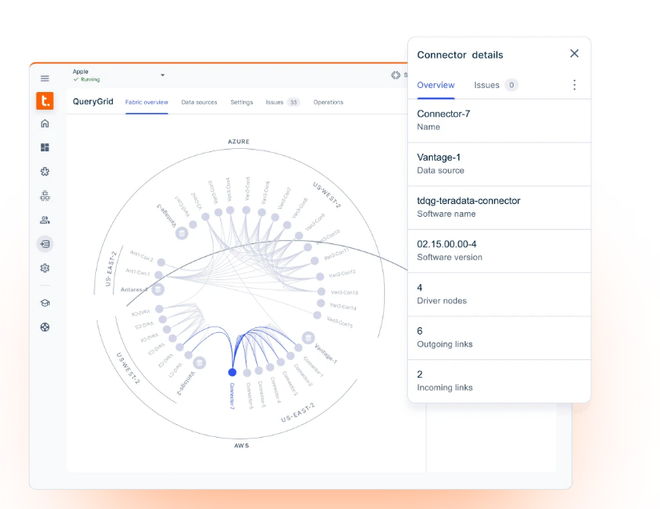Select Overview tab in Connector details

435,85
